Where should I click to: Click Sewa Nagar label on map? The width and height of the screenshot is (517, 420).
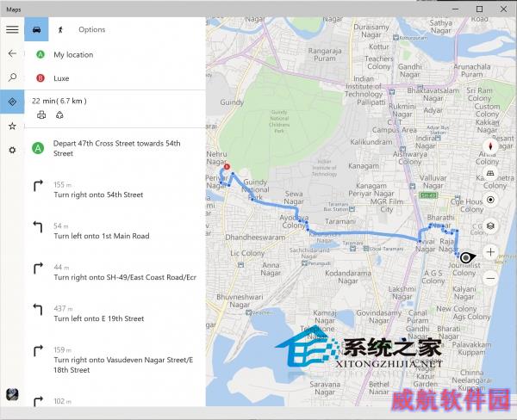click(294, 197)
